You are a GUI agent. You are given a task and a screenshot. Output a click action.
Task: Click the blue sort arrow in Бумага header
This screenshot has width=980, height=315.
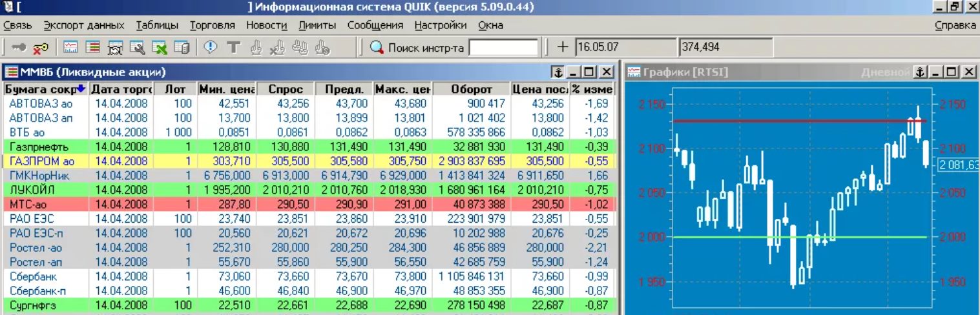(81, 88)
